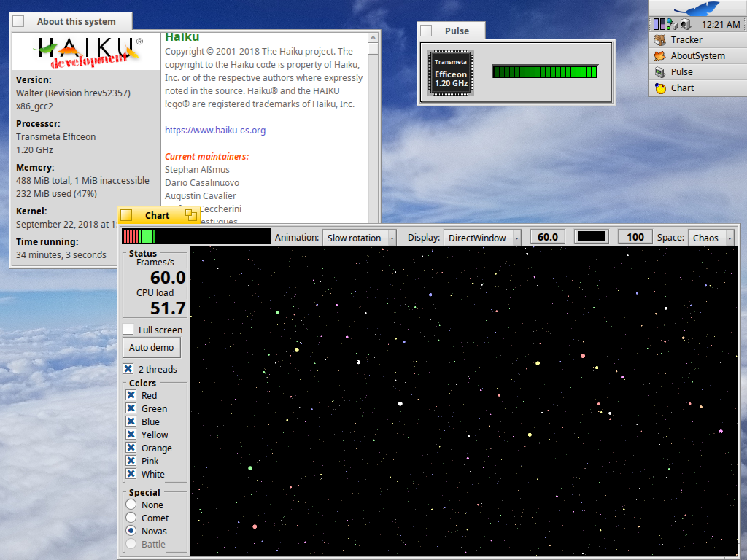
Task: Click the 100 star count button
Action: tap(635, 237)
